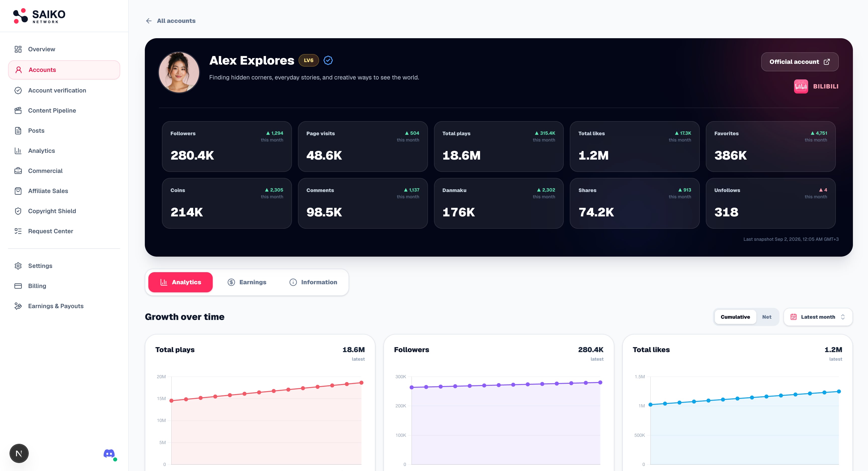Click the Settings gear icon
The height and width of the screenshot is (471, 868).
coord(18,266)
